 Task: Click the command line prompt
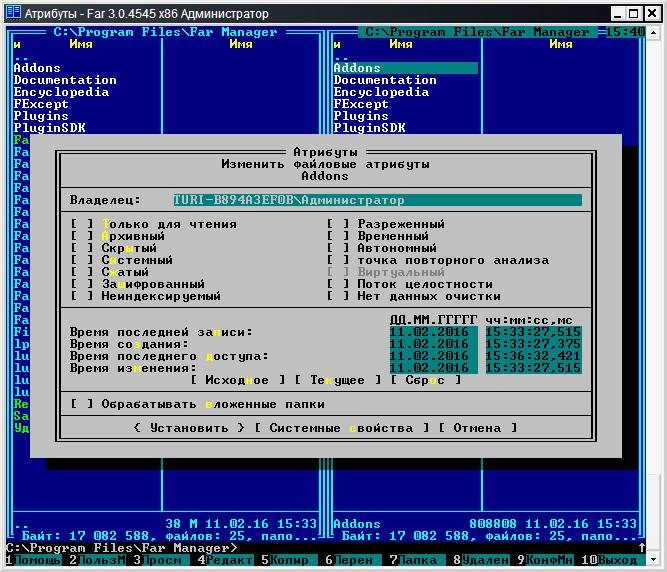[x=122, y=548]
